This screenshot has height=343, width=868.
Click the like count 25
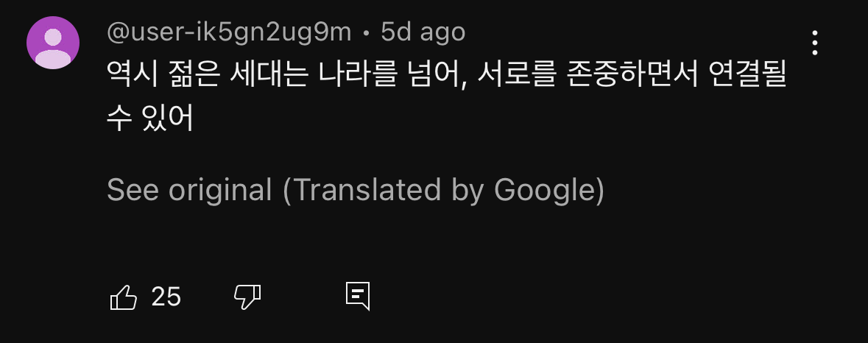(166, 297)
